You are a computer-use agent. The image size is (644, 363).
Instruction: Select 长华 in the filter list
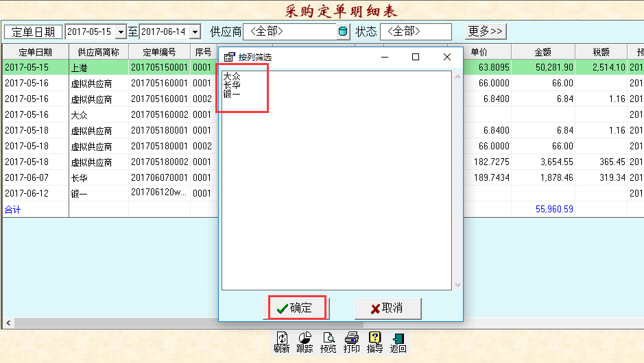(x=232, y=86)
